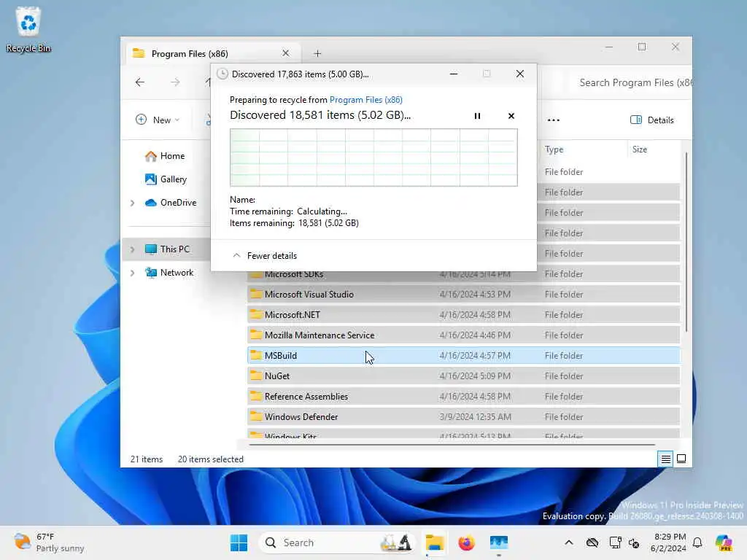Switch to large thumbnails view
747x560 pixels.
click(x=681, y=459)
